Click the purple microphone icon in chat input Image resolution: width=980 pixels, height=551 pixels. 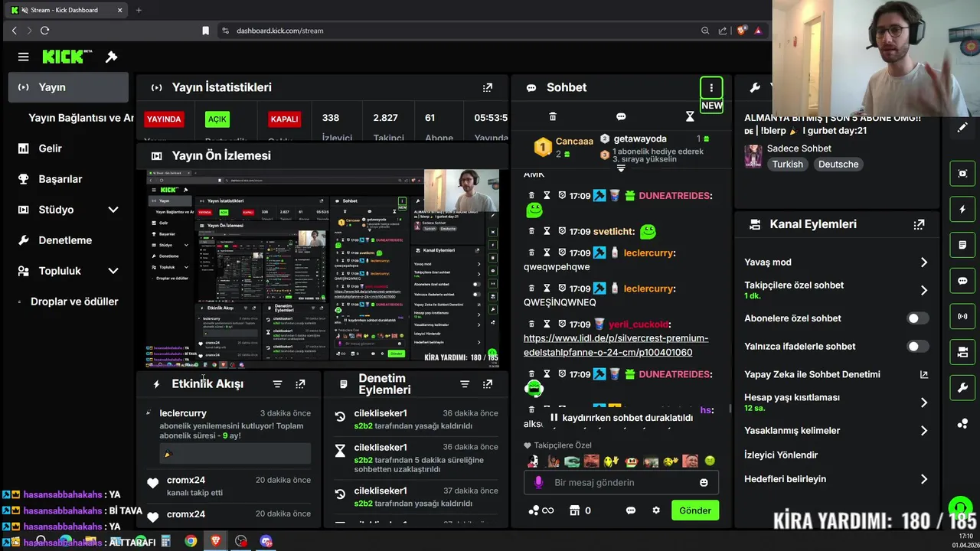tap(538, 483)
